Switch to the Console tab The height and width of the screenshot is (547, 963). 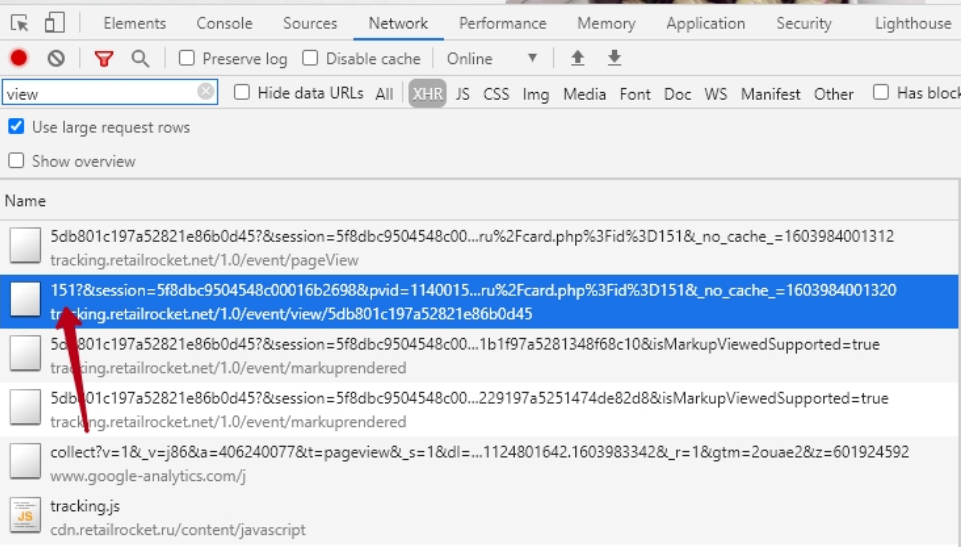click(224, 23)
